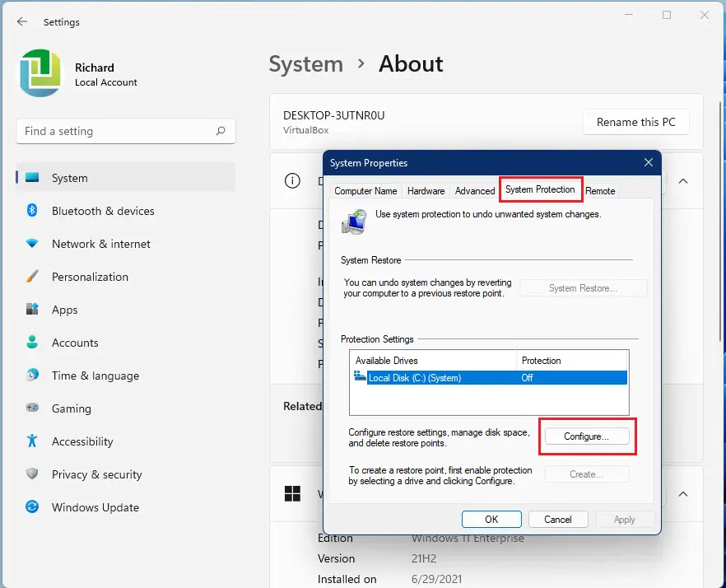Go to Accounts settings
The image size is (726, 588).
point(125,343)
